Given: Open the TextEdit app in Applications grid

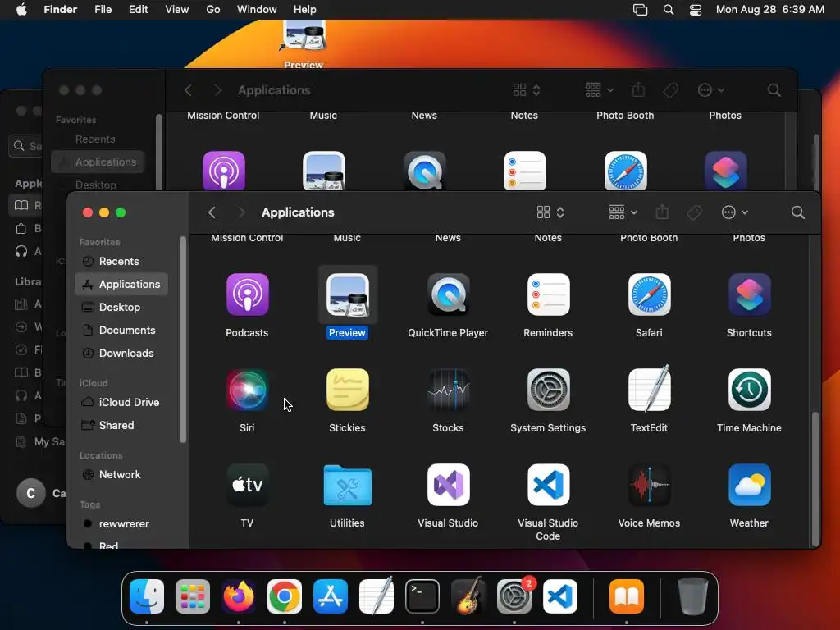Looking at the screenshot, I should [649, 389].
